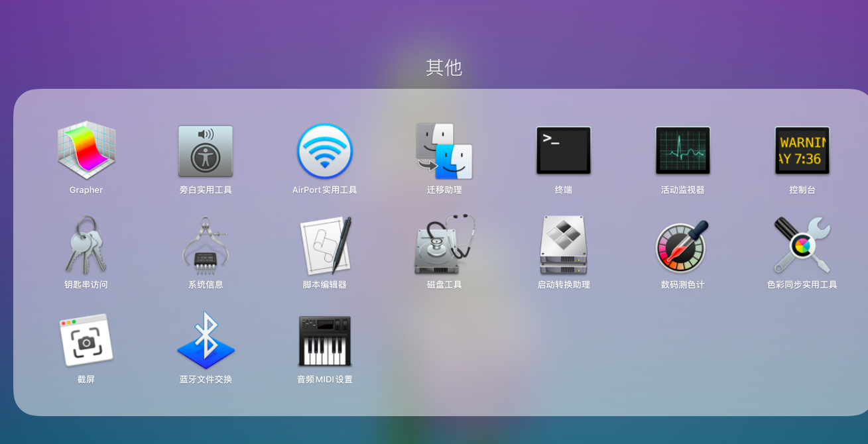
Task: Launch 音频MIDI设置 piano keyboard icon
Action: pyautogui.click(x=325, y=341)
